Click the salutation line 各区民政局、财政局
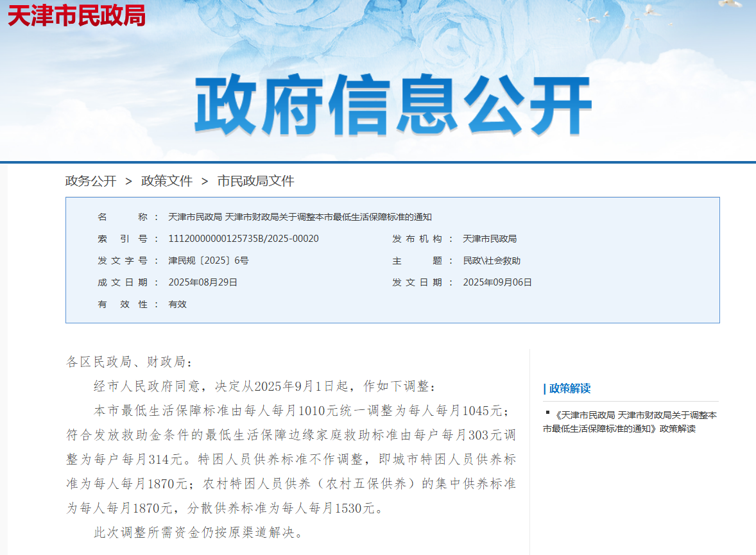Viewport: 756px width, 555px height. click(x=129, y=362)
